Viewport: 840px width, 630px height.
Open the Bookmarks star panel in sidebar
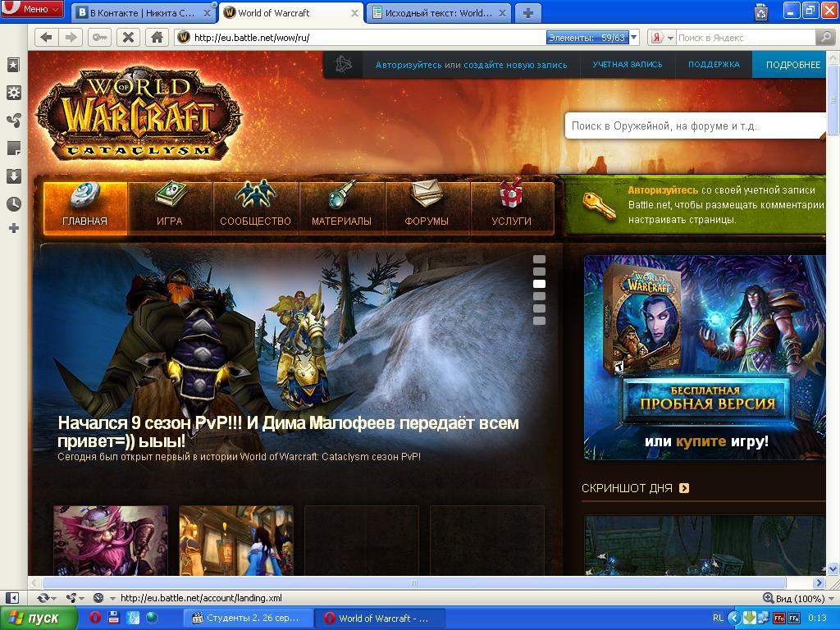pyautogui.click(x=13, y=65)
